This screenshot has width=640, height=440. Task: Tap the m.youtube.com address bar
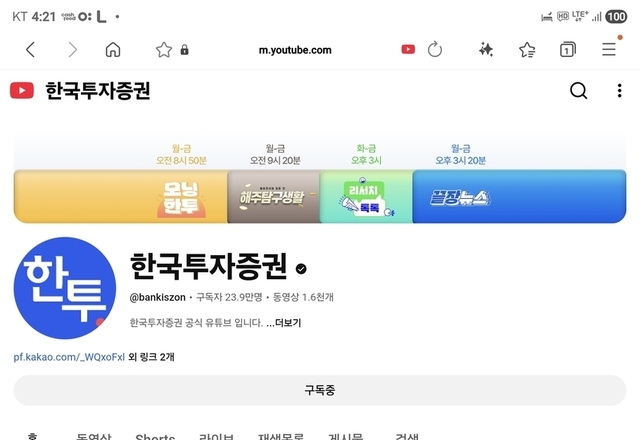coord(295,50)
